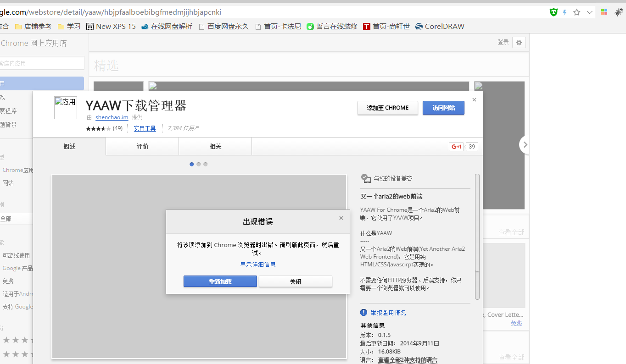The image size is (626, 364).
Task: Select the 扩展程序 category in sidebar
Action: 8,111
